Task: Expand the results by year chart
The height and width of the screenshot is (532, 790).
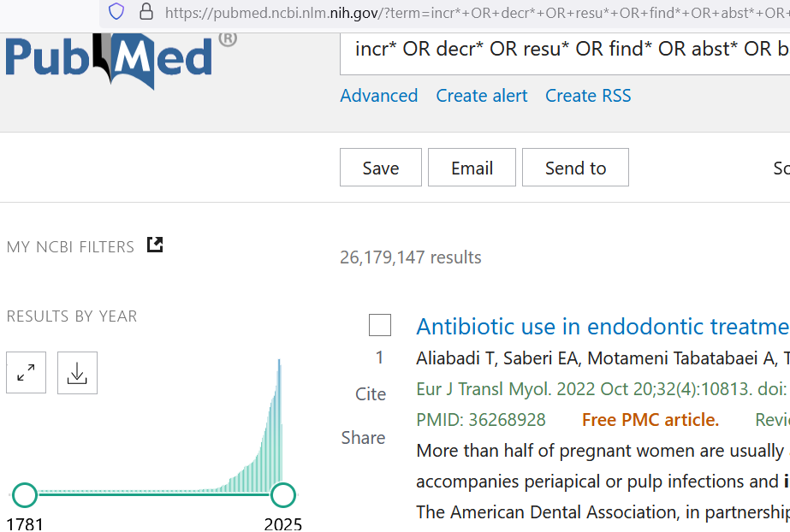Action: [26, 372]
